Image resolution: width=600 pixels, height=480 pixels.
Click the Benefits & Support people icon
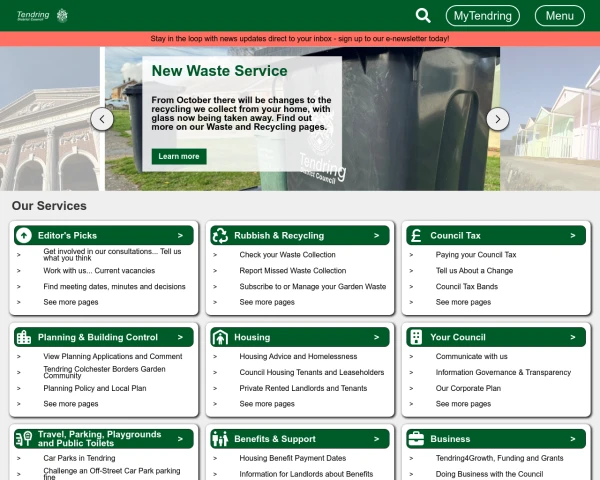[220, 439]
